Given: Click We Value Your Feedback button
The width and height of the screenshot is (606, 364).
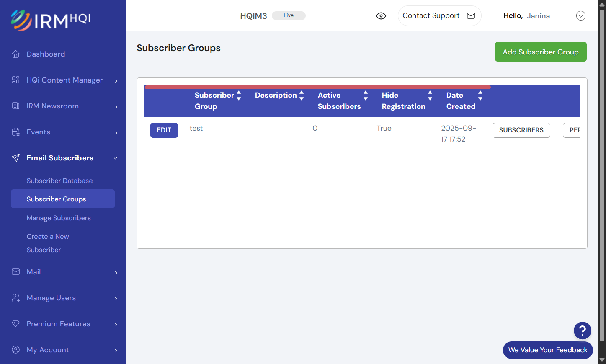Looking at the screenshot, I should [548, 350].
